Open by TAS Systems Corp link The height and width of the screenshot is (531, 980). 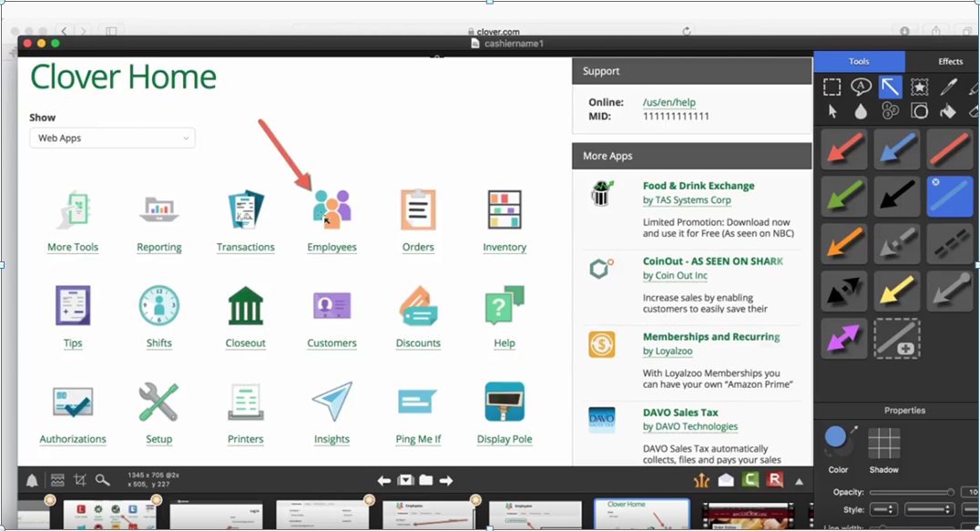[687, 199]
